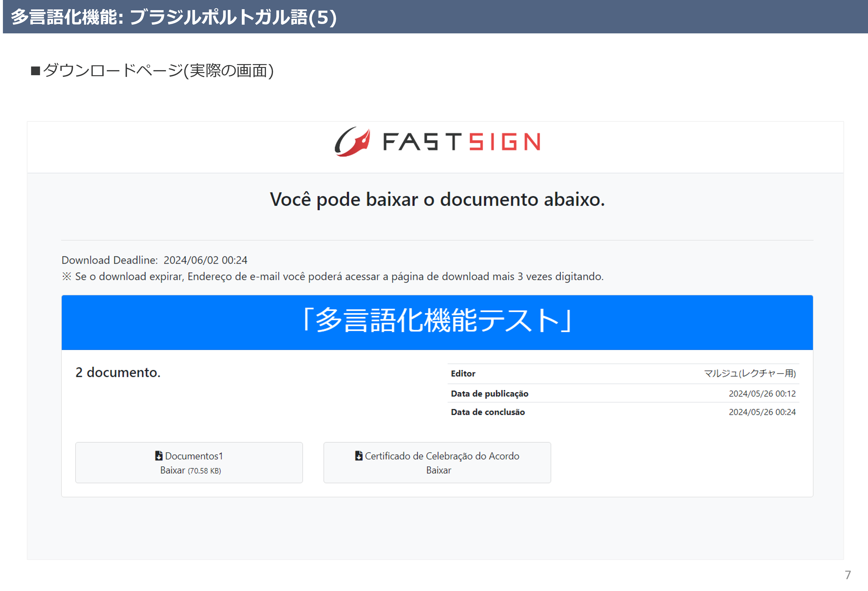Download the Documentos1 file
Screen dimensions: 868x591
pos(189,463)
